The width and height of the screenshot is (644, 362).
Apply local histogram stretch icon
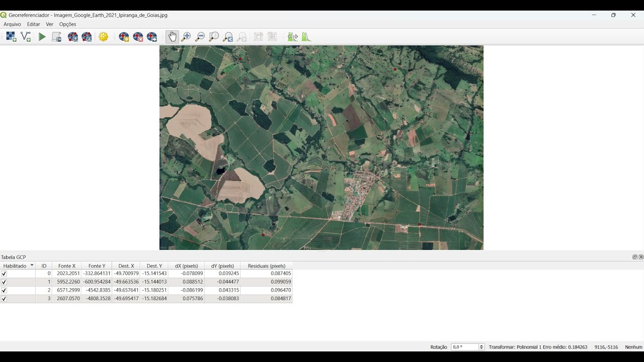[x=306, y=37]
